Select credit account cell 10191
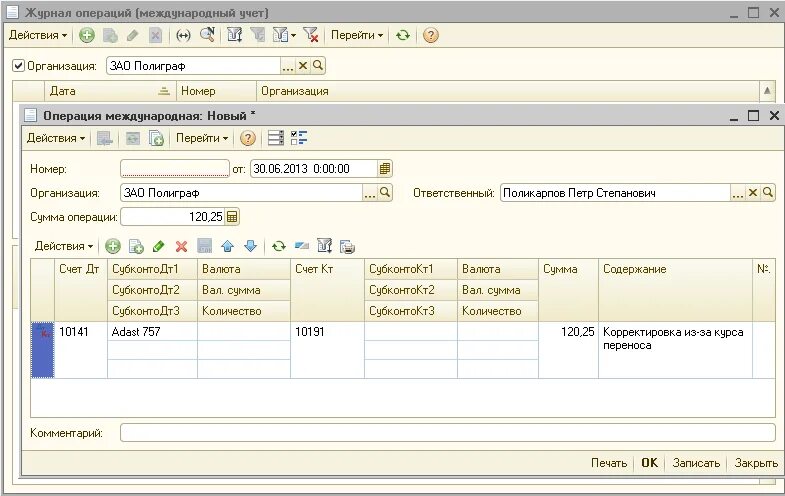This screenshot has width=785, height=496. tap(327, 350)
